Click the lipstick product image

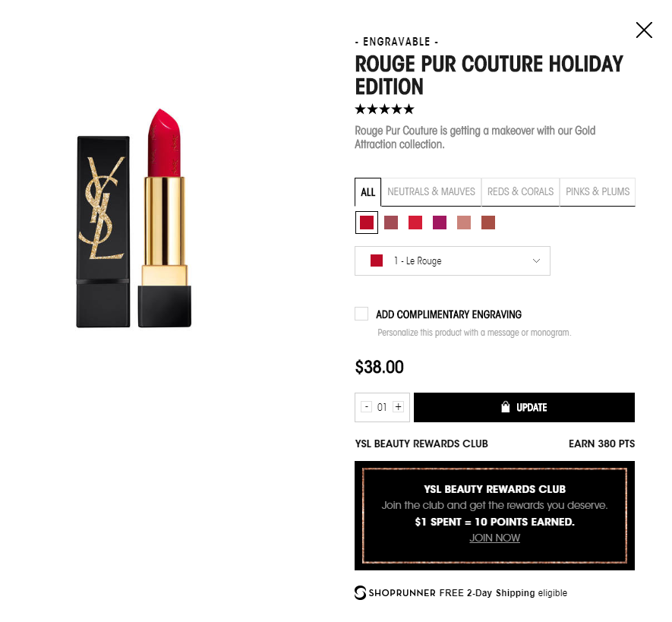point(134,219)
